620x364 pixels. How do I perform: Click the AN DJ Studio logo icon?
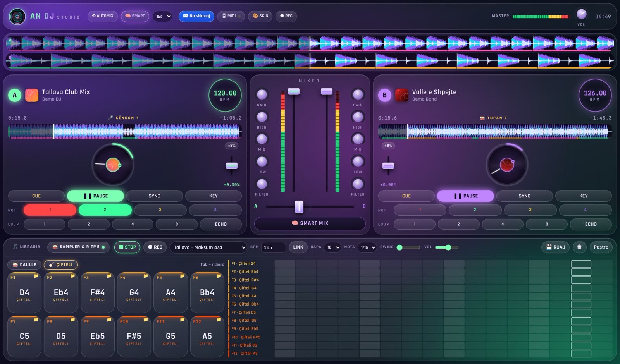(x=17, y=16)
